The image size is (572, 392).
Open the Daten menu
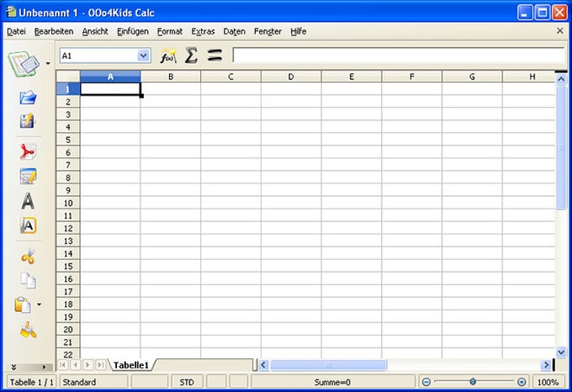(234, 31)
